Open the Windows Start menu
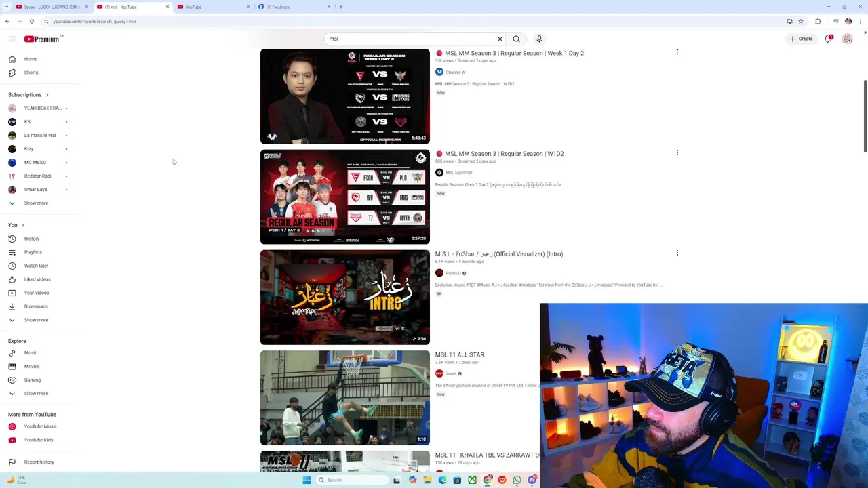868x488 pixels. (x=307, y=480)
